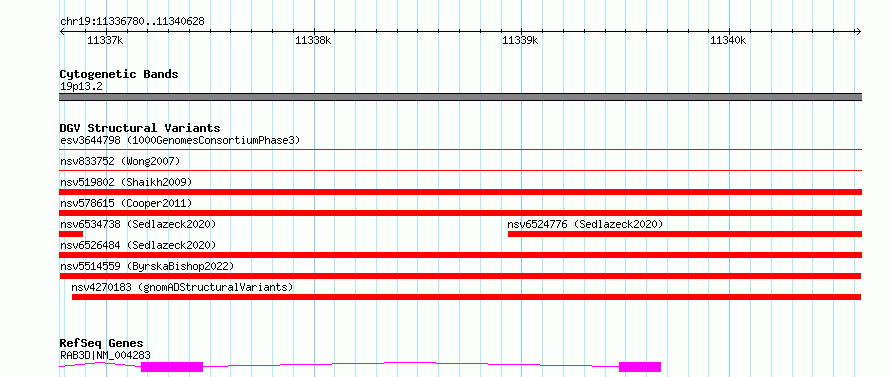Image resolution: width=890 pixels, height=377 pixels.
Task: Click the 11339k ruler tick label
Action: tap(520, 40)
